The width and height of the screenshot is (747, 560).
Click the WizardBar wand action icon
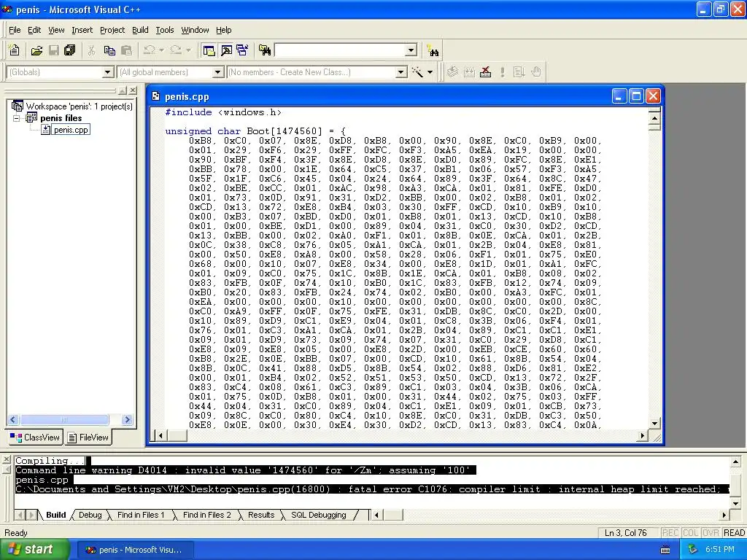pos(417,72)
